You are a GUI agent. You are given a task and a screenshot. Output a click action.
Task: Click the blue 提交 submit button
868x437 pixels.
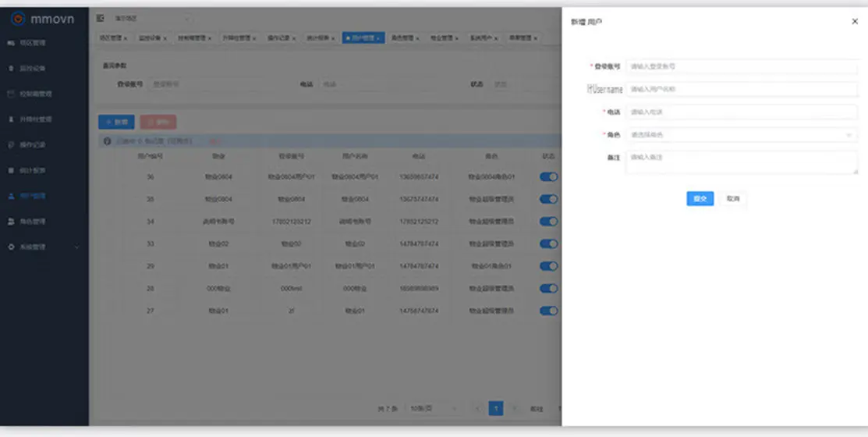tap(700, 199)
